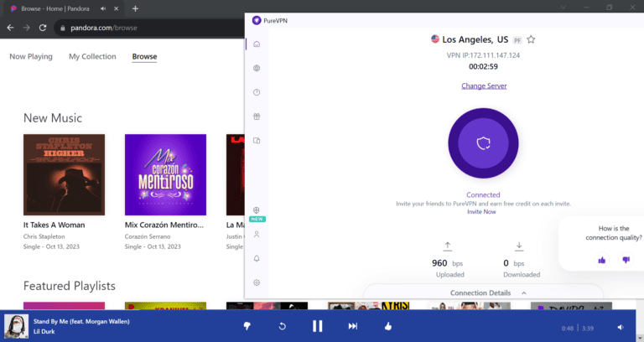Rate connection quality with thumbs up
Image resolution: width=644 pixels, height=342 pixels.
pos(602,260)
